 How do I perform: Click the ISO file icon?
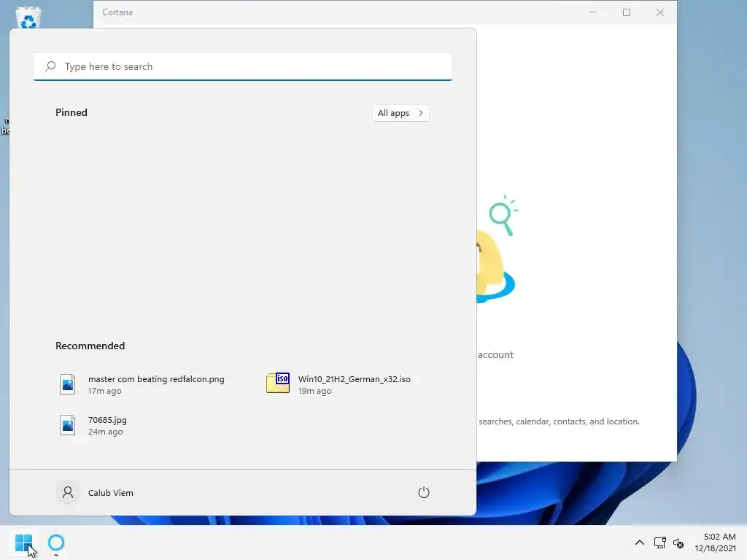(278, 384)
